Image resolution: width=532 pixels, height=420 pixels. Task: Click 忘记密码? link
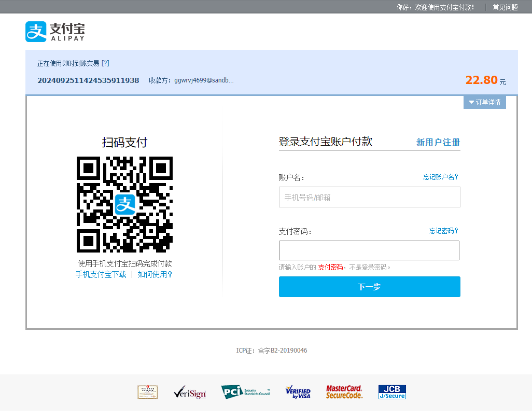pos(443,231)
